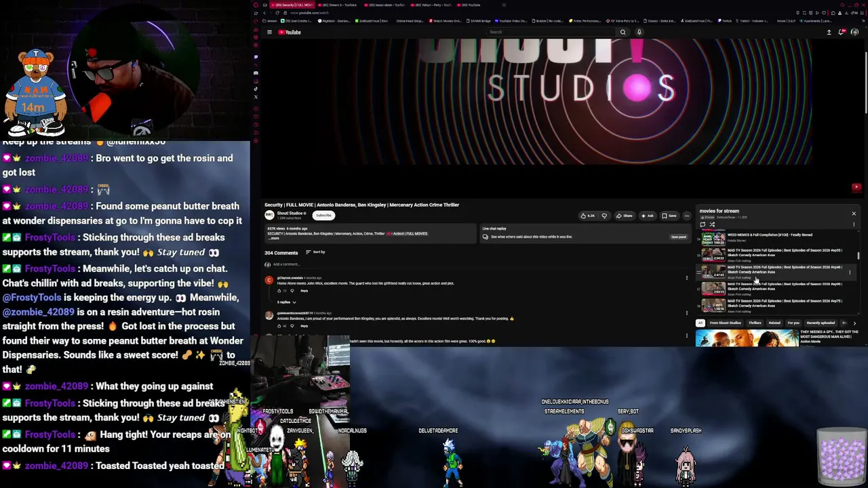Open the Shout! Studios channel avatar
Screen dimensions: 868x488
point(269,215)
